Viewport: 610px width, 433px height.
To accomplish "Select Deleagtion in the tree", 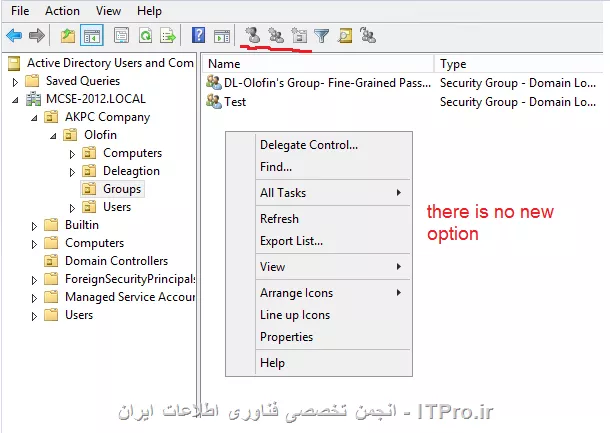I will [131, 171].
